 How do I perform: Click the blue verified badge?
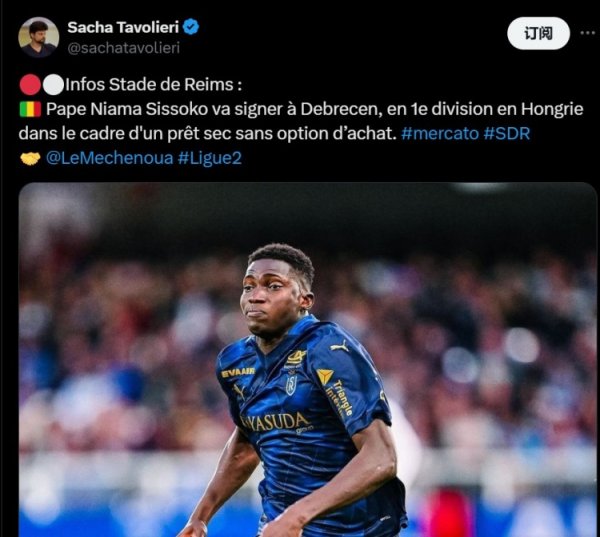(191, 27)
